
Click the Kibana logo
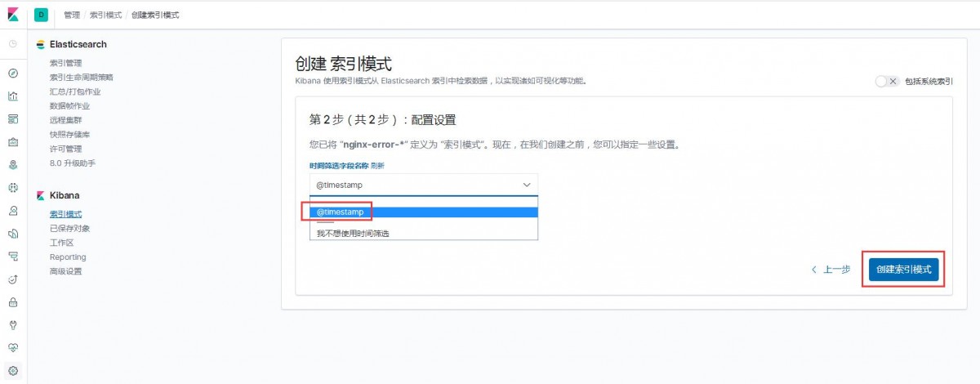pyautogui.click(x=13, y=14)
